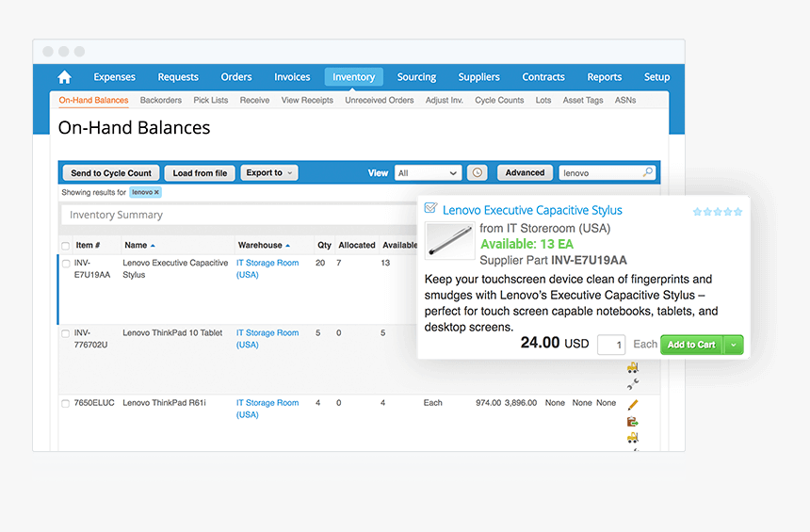Switch to View Receipts subtab
The height and width of the screenshot is (532, 810).
[x=307, y=100]
